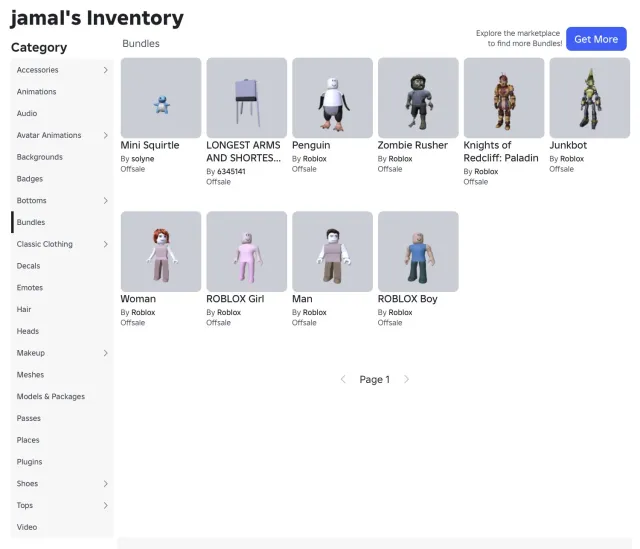Image resolution: width=640 pixels, height=549 pixels.
Task: Open creator 6345141 profile link
Action: (x=231, y=171)
